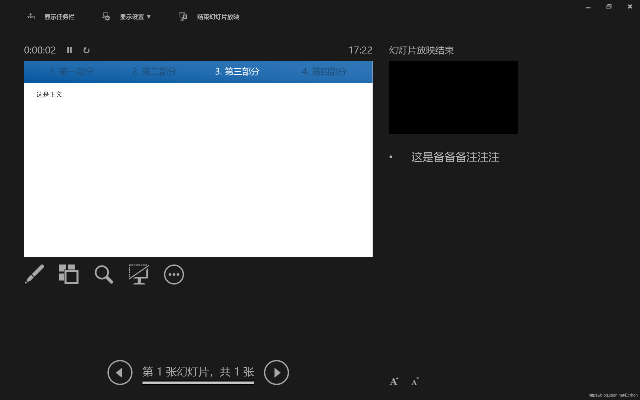Click End Slide Show (结束幻灯片放映)

click(x=209, y=17)
